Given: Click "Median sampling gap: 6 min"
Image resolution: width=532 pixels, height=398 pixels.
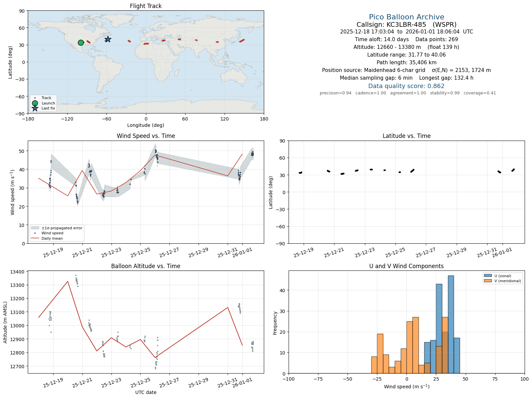Looking at the screenshot, I should (376, 78).
